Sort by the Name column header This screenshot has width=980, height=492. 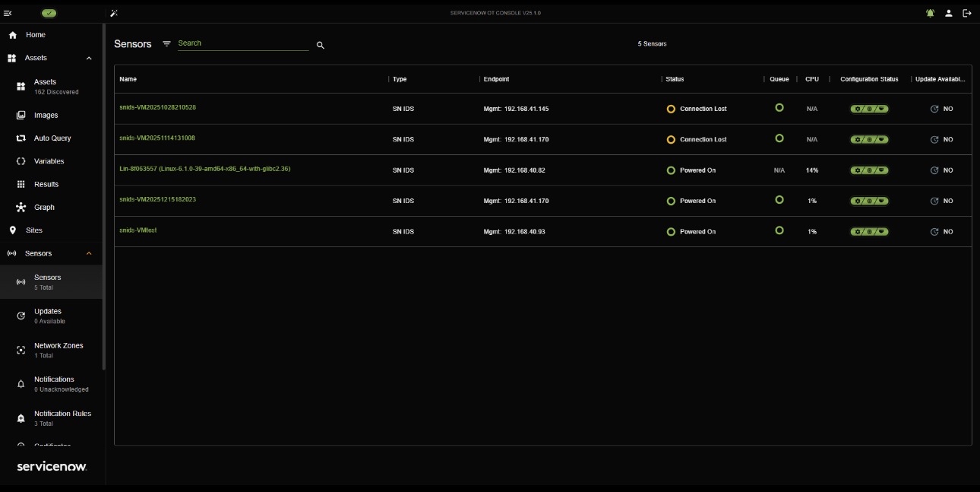[128, 79]
